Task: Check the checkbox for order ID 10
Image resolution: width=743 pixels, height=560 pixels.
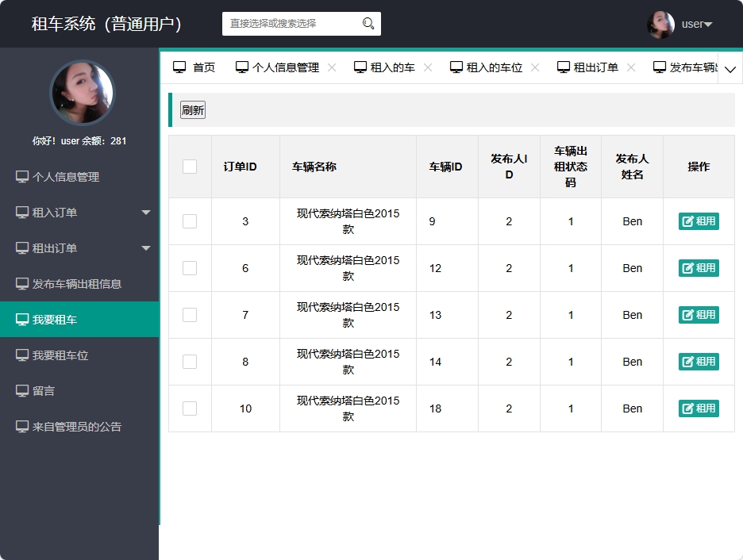Action: [189, 408]
